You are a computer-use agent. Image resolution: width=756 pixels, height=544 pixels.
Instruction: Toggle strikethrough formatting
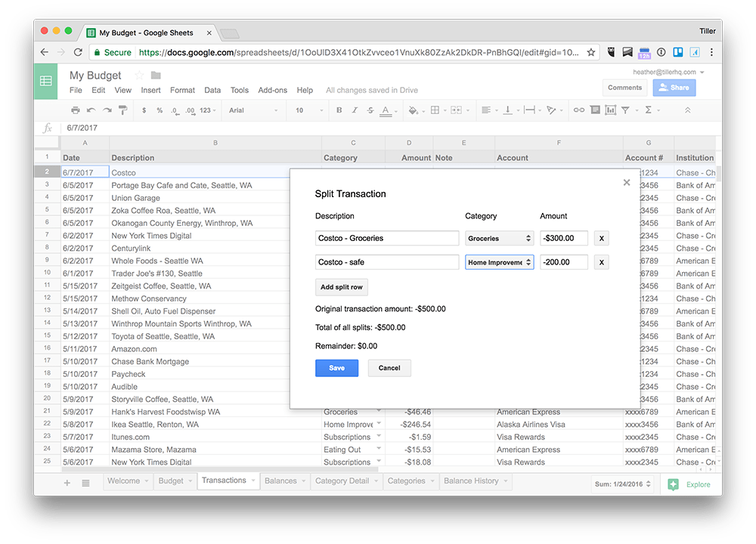(x=370, y=110)
